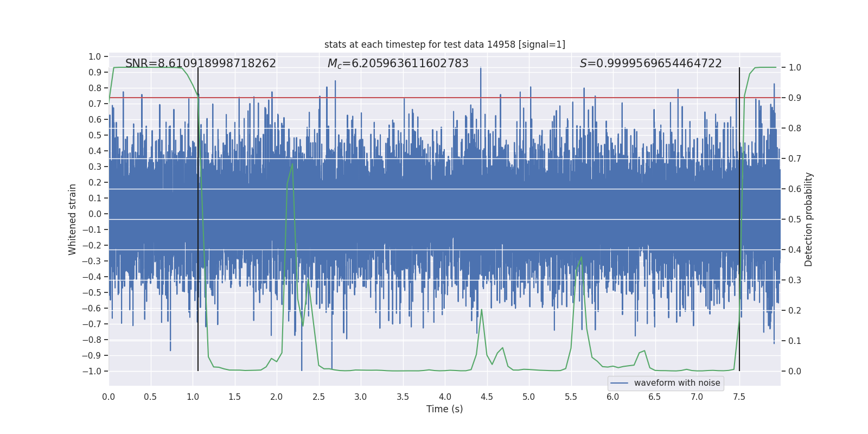The height and width of the screenshot is (434, 868).
Task: Click the 'Detection probability' axis label
Action: pos(809,219)
